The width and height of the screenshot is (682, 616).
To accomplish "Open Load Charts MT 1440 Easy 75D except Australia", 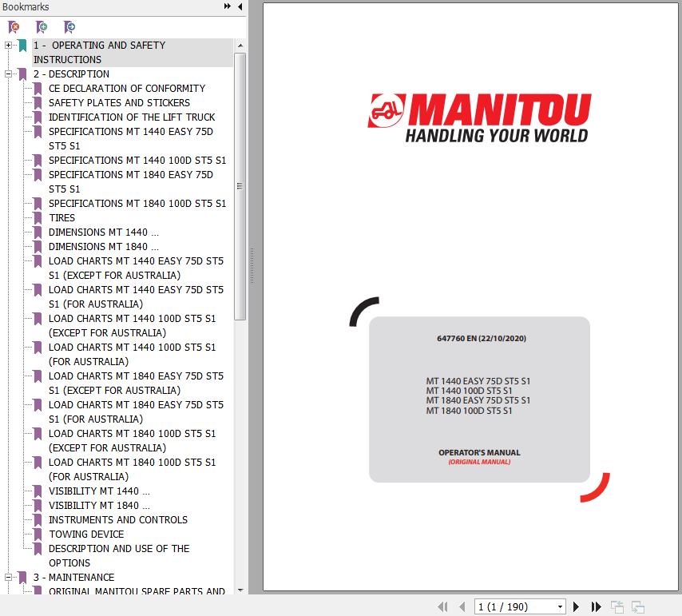I will point(136,268).
